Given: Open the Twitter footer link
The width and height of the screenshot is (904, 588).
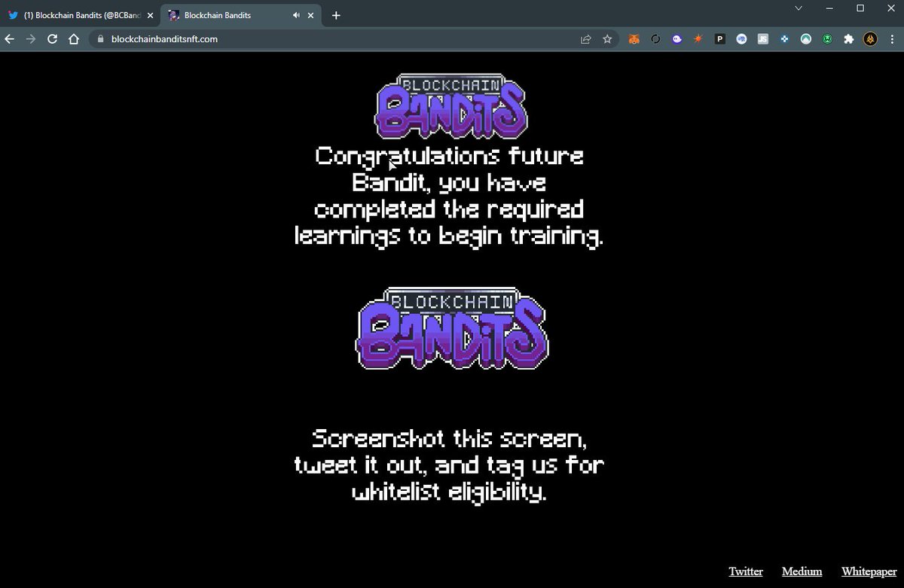Looking at the screenshot, I should [746, 571].
